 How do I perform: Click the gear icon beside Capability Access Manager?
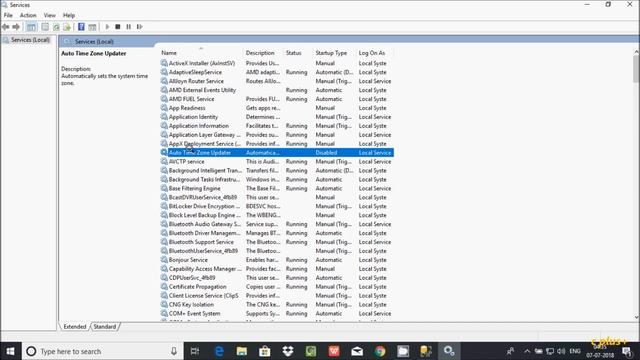point(164,269)
